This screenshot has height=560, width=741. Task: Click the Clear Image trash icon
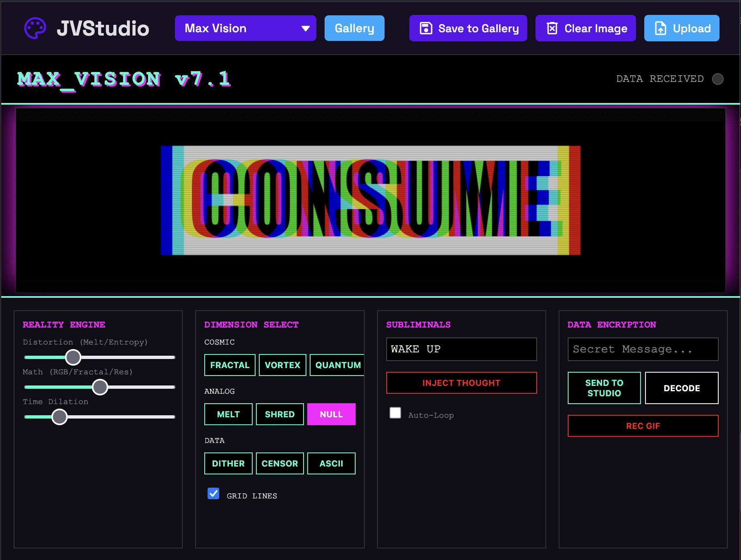click(x=552, y=28)
